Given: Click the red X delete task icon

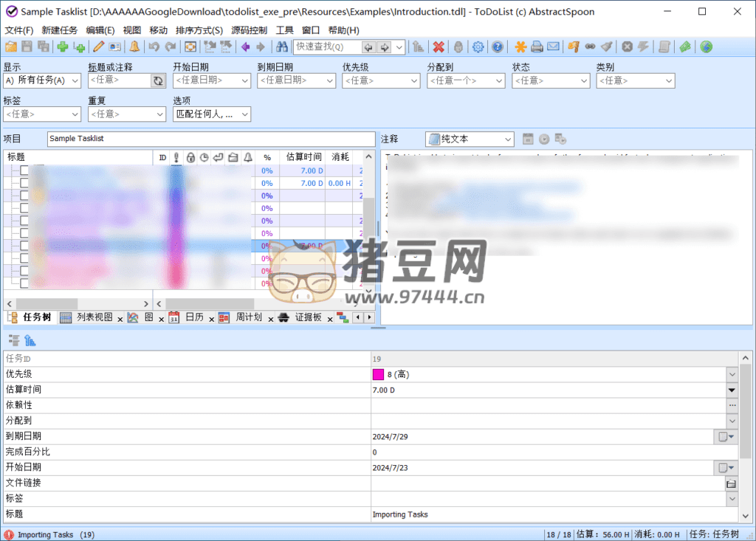Looking at the screenshot, I should coord(439,46).
